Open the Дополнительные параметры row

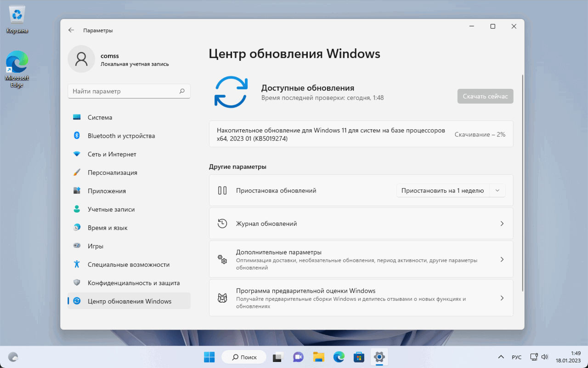point(361,259)
